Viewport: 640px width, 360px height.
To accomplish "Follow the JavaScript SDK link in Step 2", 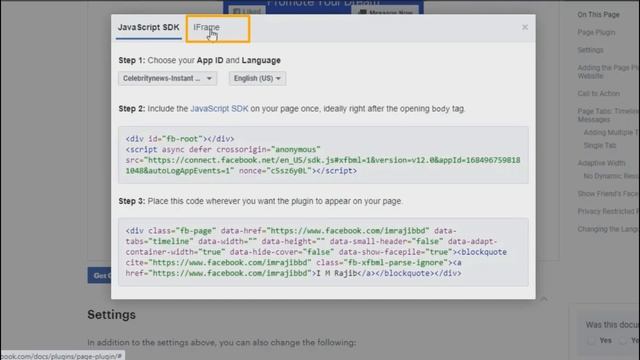I will (219, 109).
